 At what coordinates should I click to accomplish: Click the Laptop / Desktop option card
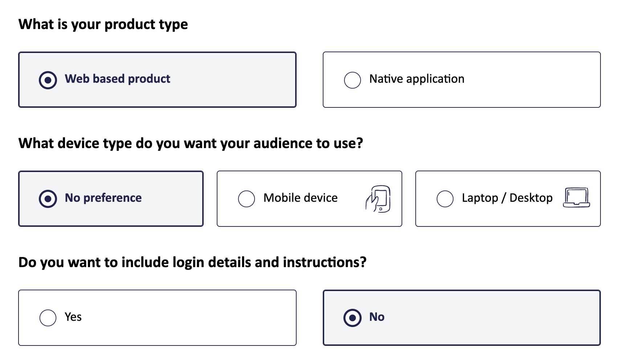tap(508, 199)
